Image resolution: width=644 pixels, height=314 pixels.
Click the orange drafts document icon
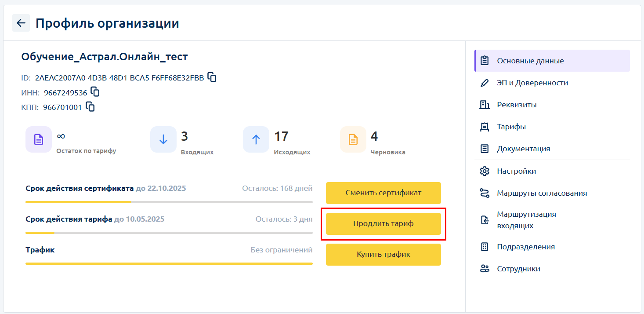353,139
